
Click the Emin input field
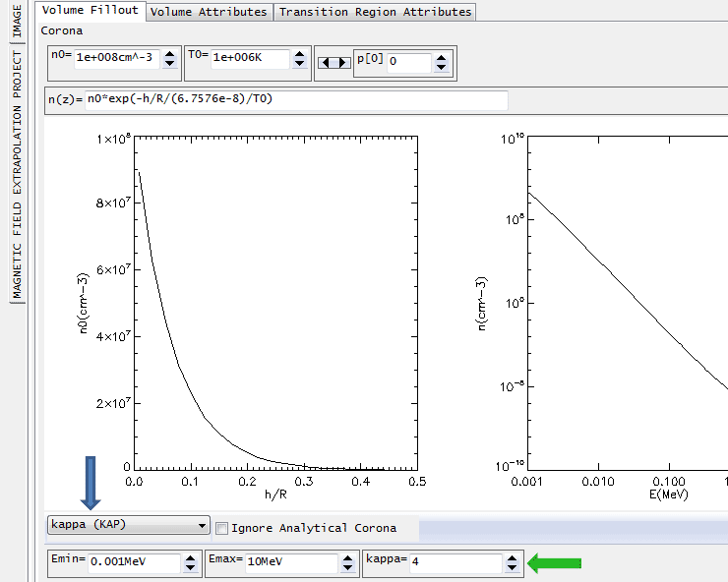tap(134, 562)
